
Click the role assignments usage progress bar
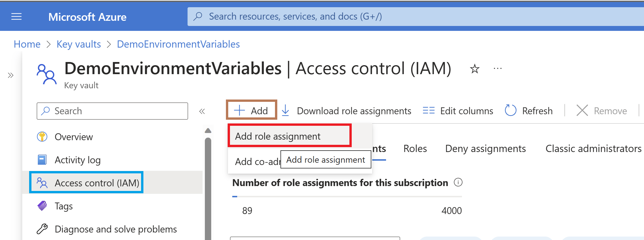pos(347,196)
